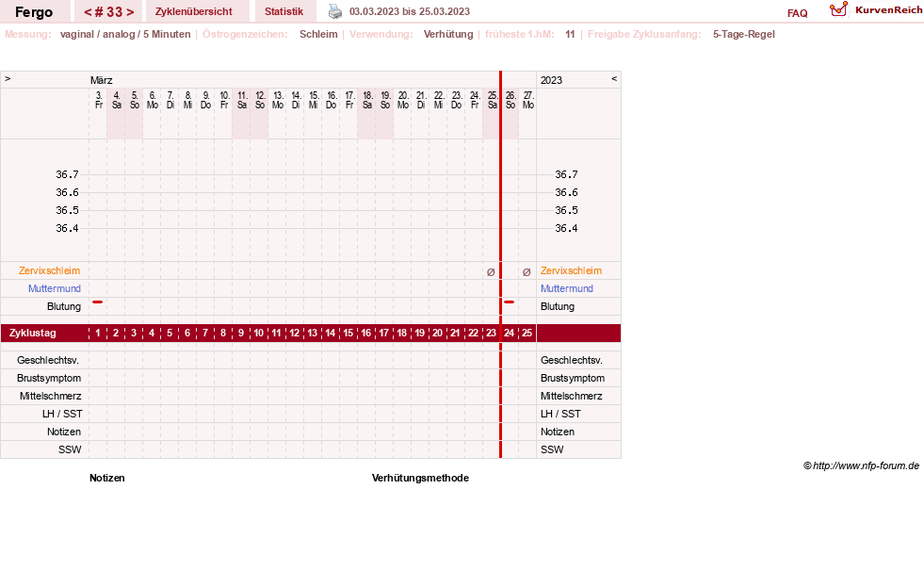This screenshot has height=571, width=924.
Task: Select cycle day 23 in Zyklustag row
Action: pyautogui.click(x=491, y=333)
